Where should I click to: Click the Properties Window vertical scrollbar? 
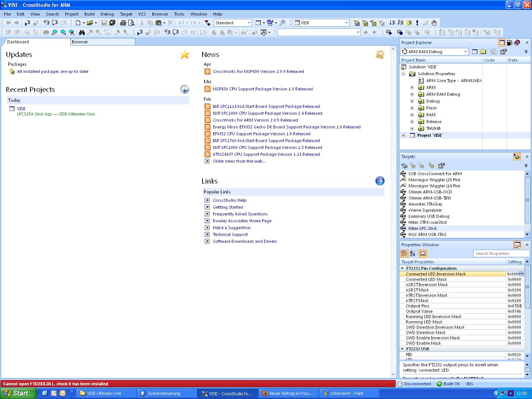coord(527,308)
